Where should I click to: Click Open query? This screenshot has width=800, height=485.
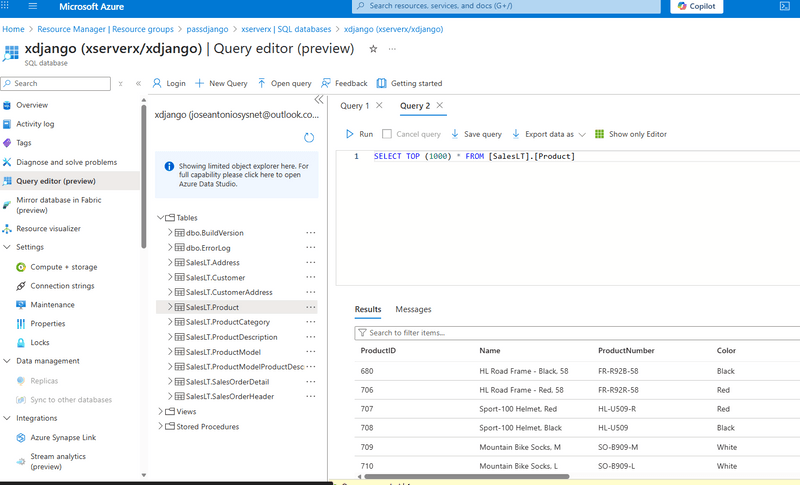(285, 83)
